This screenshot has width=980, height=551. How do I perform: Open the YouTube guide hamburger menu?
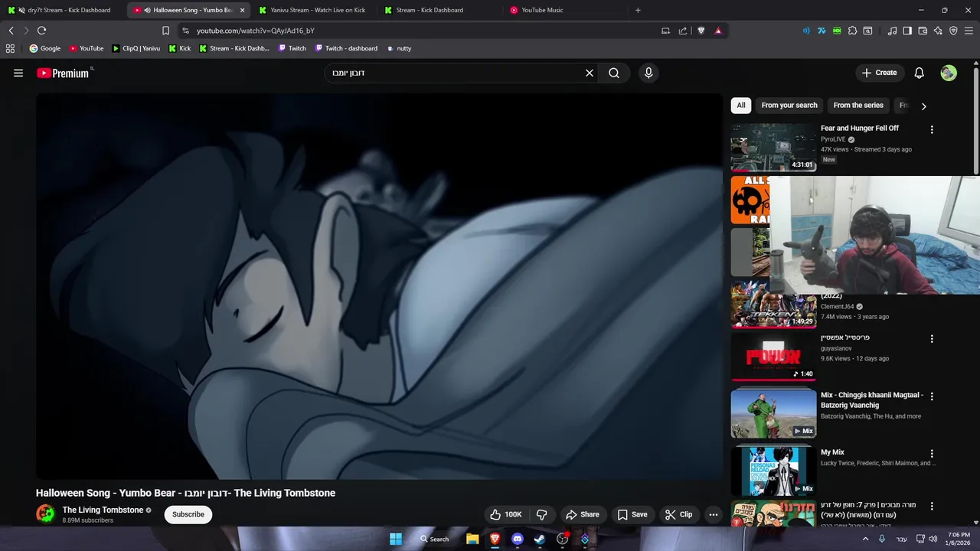(18, 73)
